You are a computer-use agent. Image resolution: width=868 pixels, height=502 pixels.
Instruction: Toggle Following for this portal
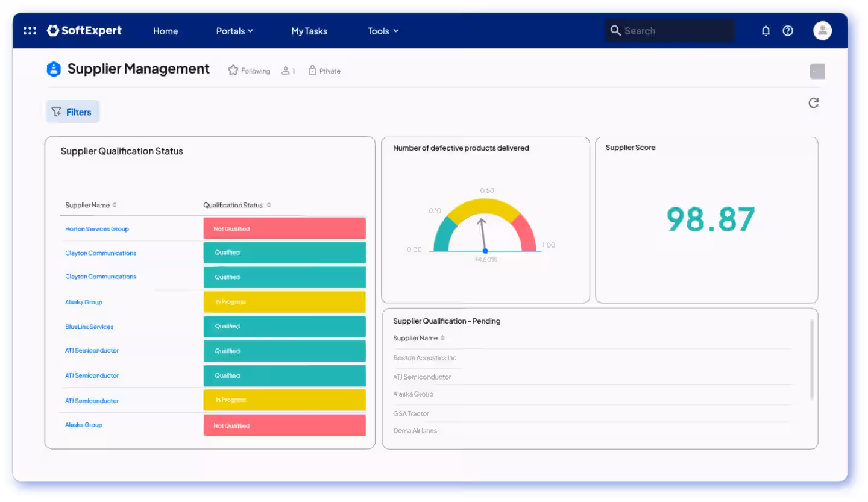pos(248,70)
